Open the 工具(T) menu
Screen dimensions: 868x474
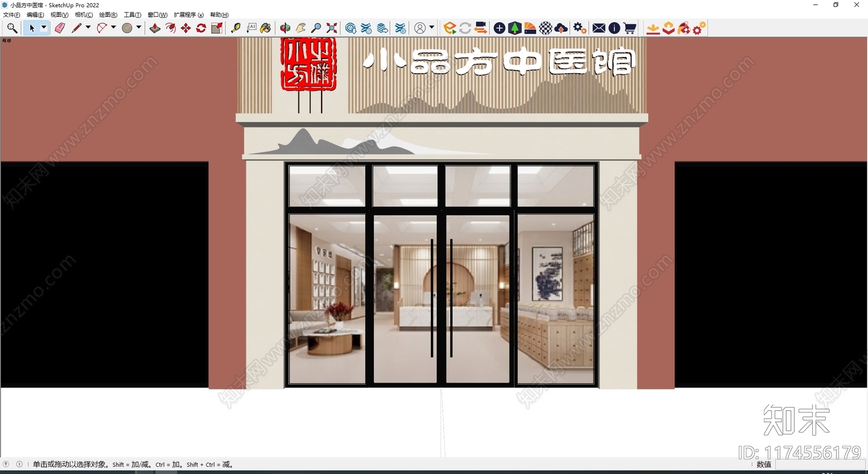132,15
